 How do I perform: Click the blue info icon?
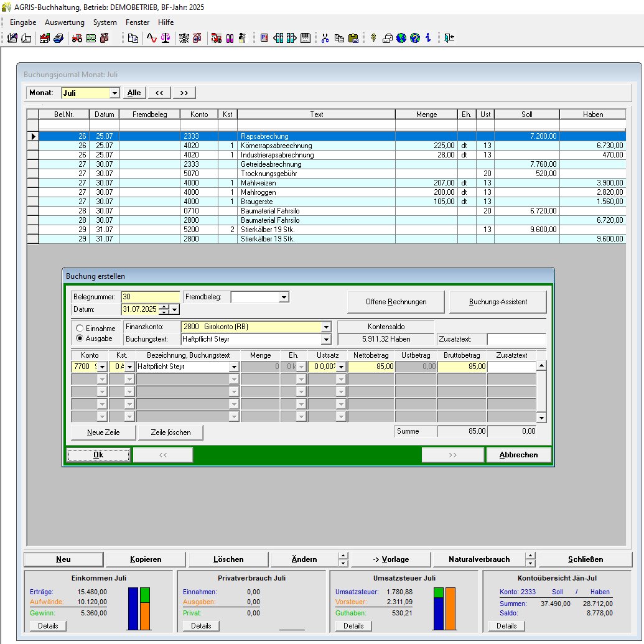tap(428, 38)
